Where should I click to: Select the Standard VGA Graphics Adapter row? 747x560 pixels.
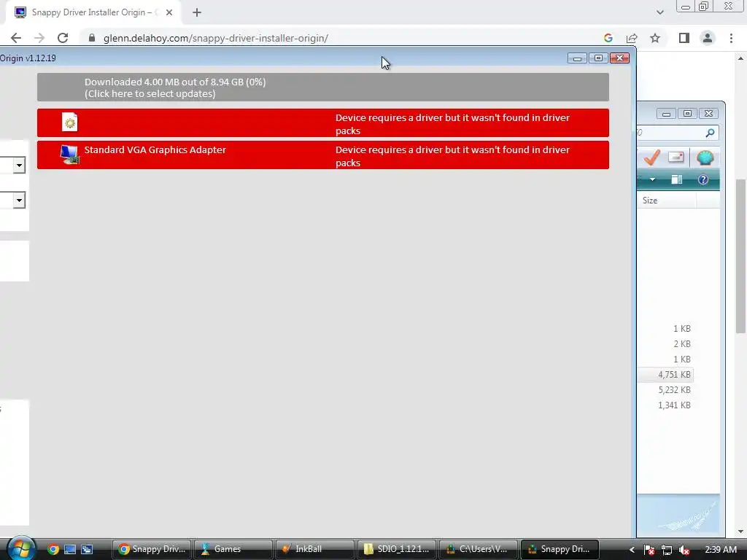(323, 155)
